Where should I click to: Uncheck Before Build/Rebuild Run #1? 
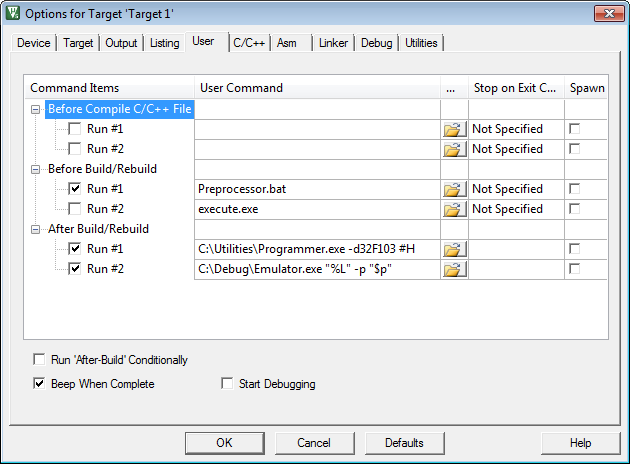point(75,189)
